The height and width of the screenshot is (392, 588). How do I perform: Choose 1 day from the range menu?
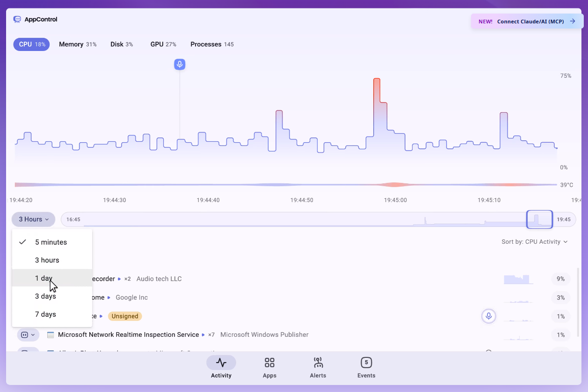pyautogui.click(x=52, y=278)
